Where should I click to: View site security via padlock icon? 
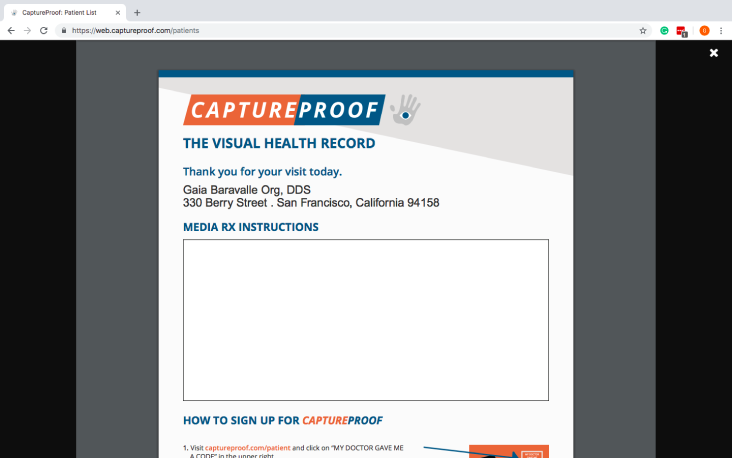pos(64,30)
